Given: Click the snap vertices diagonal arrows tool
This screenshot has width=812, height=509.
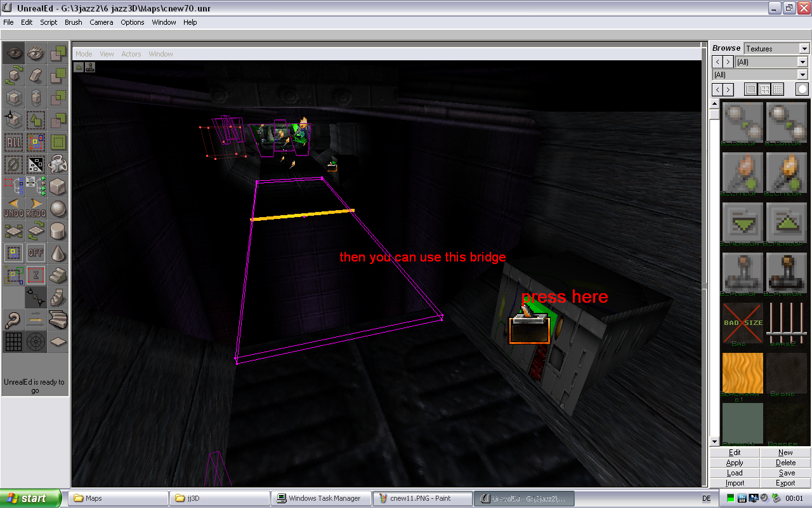Looking at the screenshot, I should (36, 297).
